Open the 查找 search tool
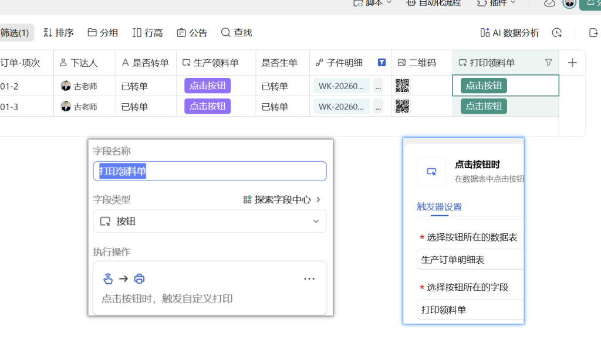The height and width of the screenshot is (364, 601). (x=237, y=33)
